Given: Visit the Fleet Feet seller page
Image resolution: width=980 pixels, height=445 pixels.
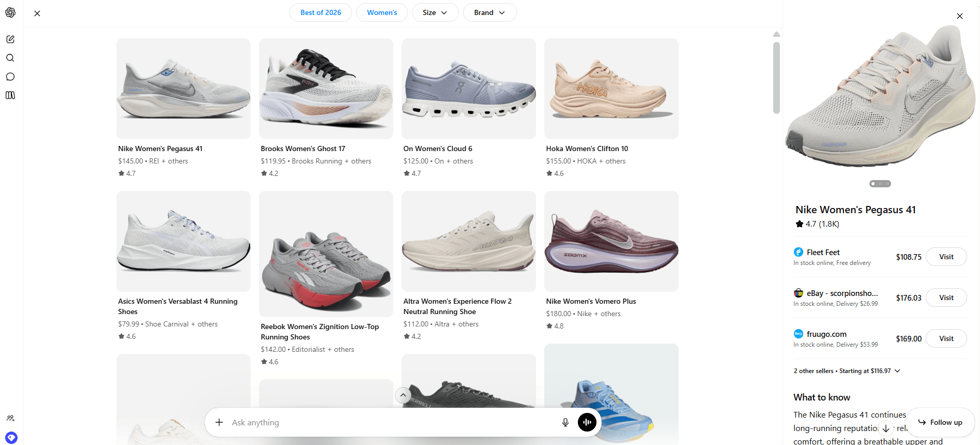Looking at the screenshot, I should (x=946, y=257).
